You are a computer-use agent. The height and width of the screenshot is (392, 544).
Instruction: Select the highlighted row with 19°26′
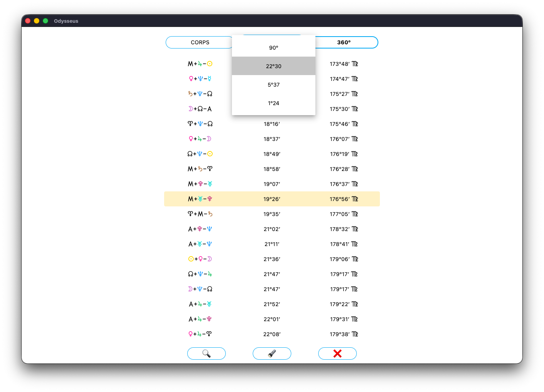tap(272, 199)
